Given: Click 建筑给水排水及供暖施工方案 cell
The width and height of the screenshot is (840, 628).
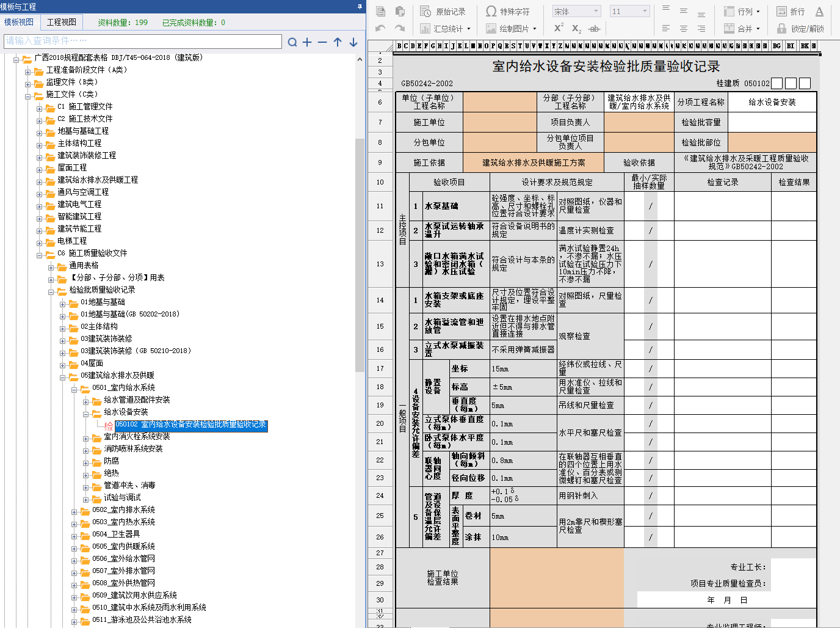Looking at the screenshot, I should point(534,162).
